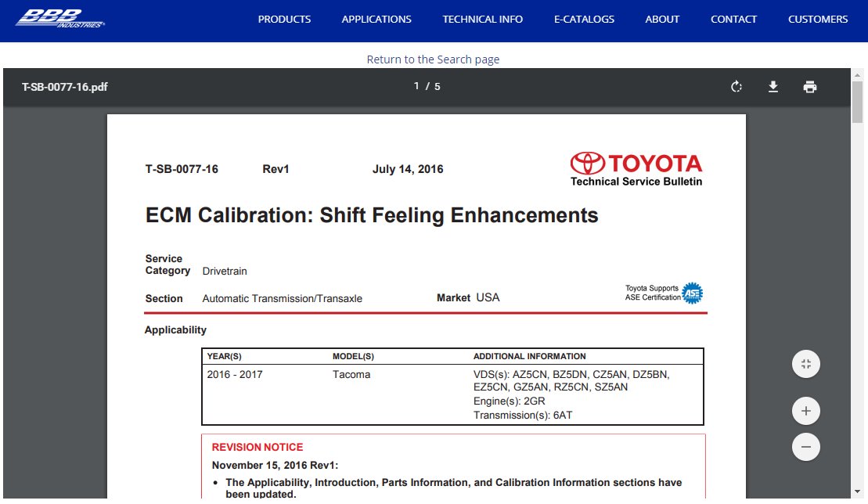The width and height of the screenshot is (868, 504).
Task: Click the Drivetrain service category value
Action: (225, 271)
